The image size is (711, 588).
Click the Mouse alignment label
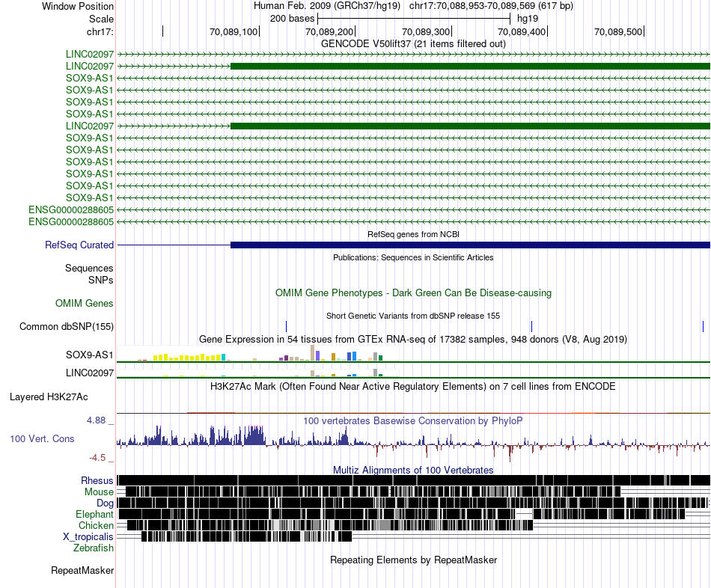coord(99,492)
